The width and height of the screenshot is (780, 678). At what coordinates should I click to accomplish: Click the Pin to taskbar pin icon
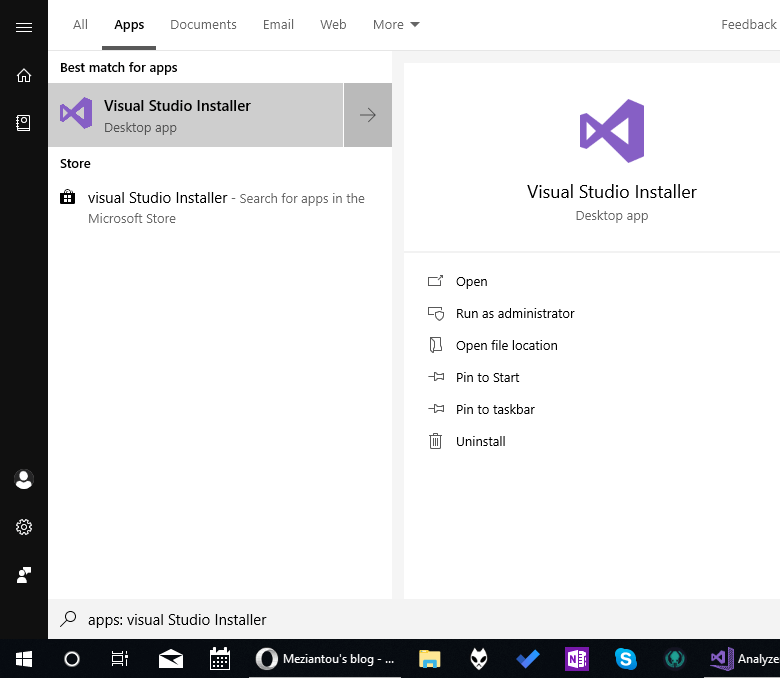436,409
